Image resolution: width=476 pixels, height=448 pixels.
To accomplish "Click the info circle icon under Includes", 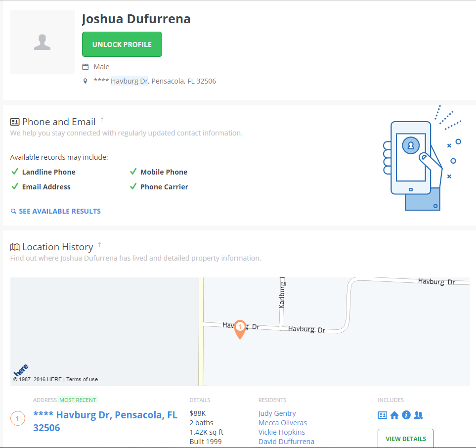I will [x=406, y=415].
